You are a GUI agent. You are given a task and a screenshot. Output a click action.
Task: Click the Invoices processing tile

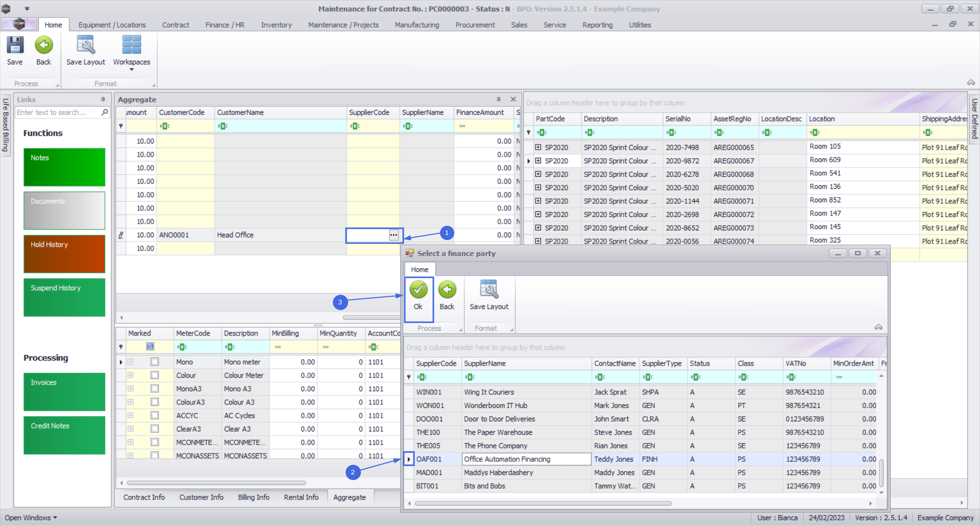[x=64, y=392]
